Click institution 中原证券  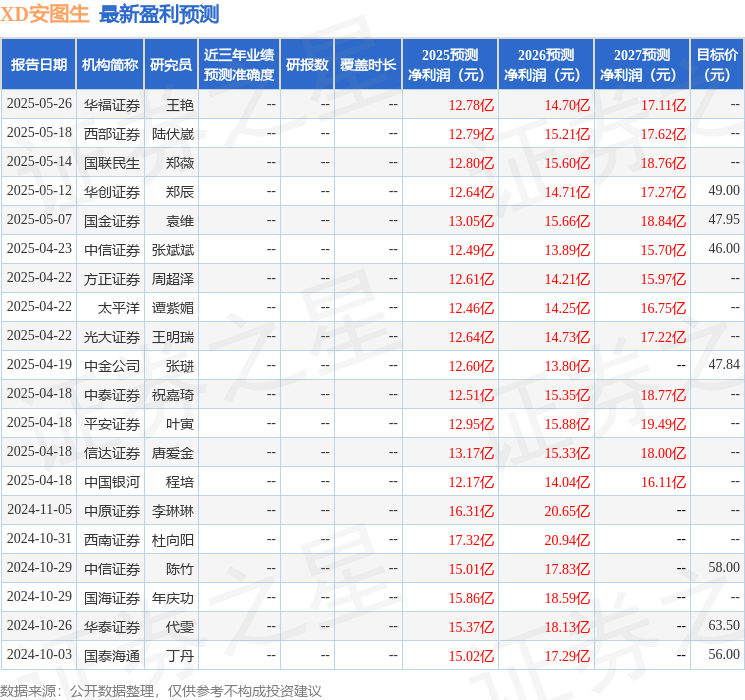[x=112, y=511]
